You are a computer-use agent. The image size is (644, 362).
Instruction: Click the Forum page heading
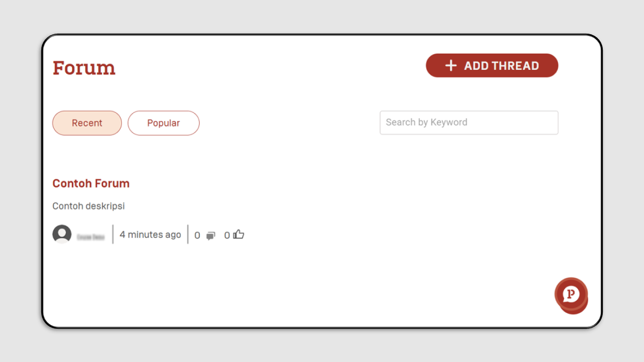pyautogui.click(x=84, y=68)
